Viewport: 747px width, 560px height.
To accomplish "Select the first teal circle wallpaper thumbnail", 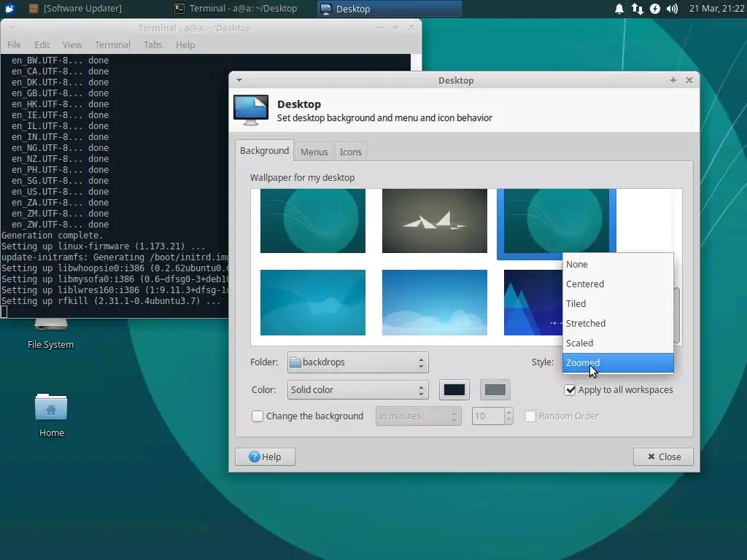I will coord(312,220).
